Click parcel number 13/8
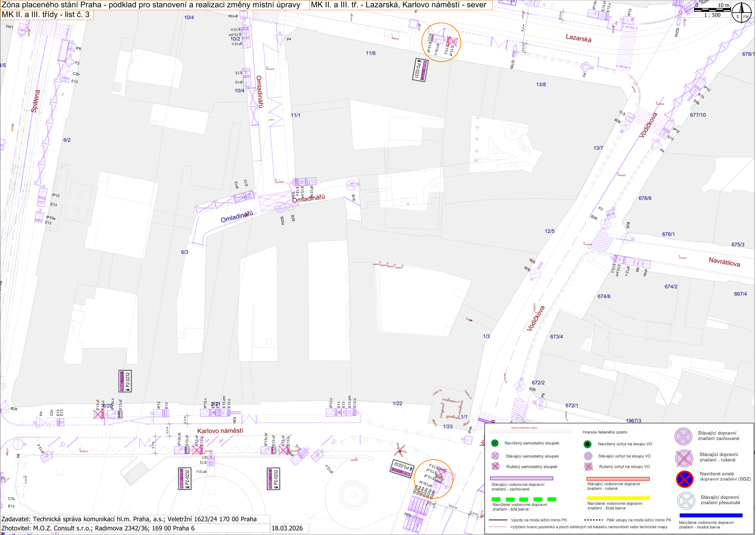 [x=541, y=84]
